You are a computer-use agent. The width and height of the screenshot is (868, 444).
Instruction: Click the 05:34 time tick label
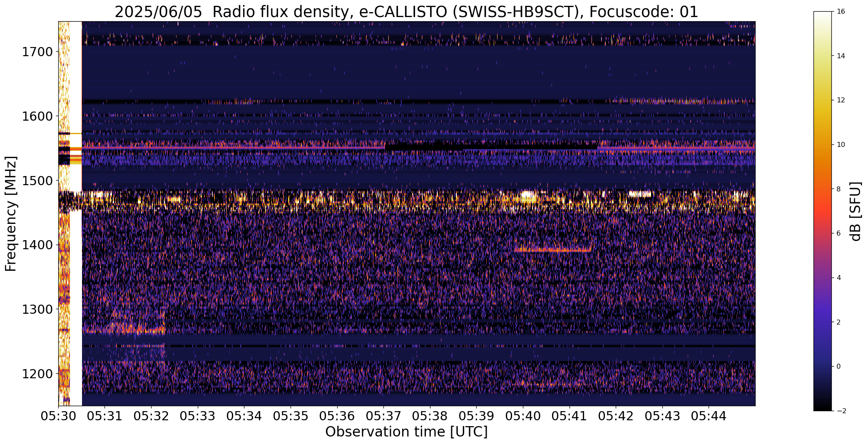(x=244, y=416)
